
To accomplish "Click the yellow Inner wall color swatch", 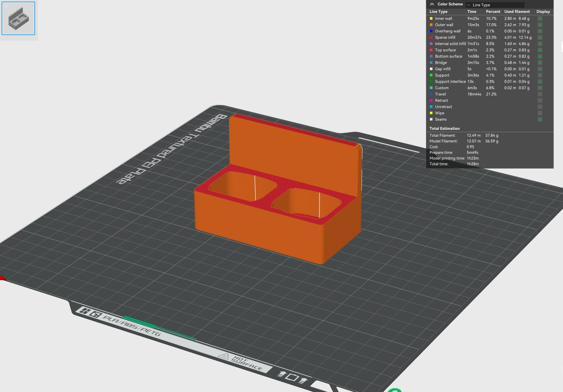I will click(x=431, y=19).
